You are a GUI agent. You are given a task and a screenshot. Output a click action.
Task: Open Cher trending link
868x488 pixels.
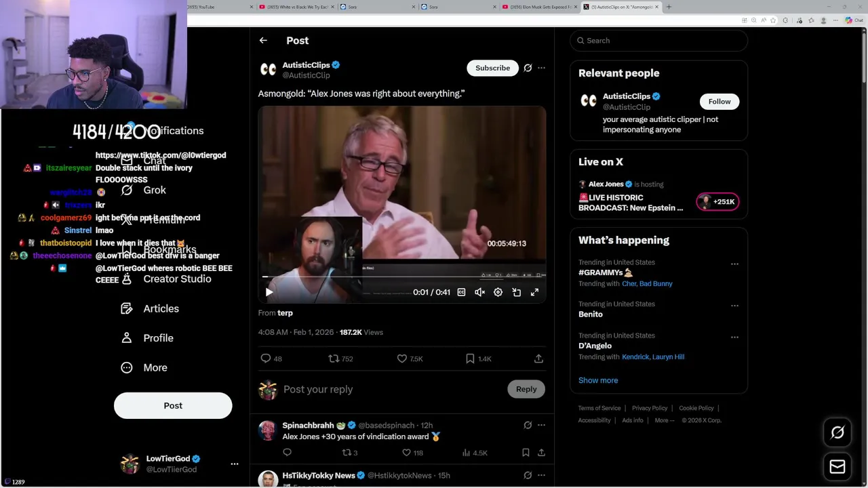pos(629,283)
